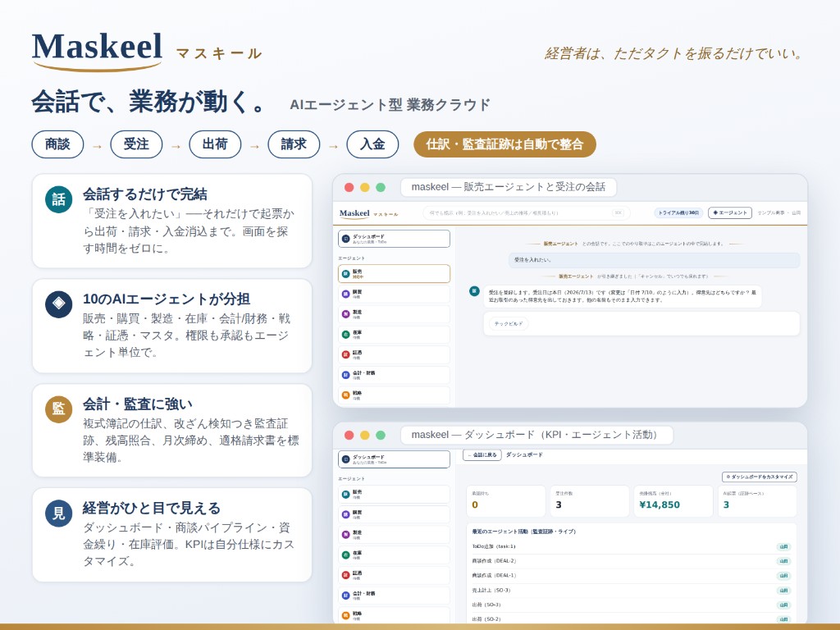Open the 会計・財務 agent in the dashboard window sidebar
This screenshot has height=630, width=840.
[x=394, y=596]
